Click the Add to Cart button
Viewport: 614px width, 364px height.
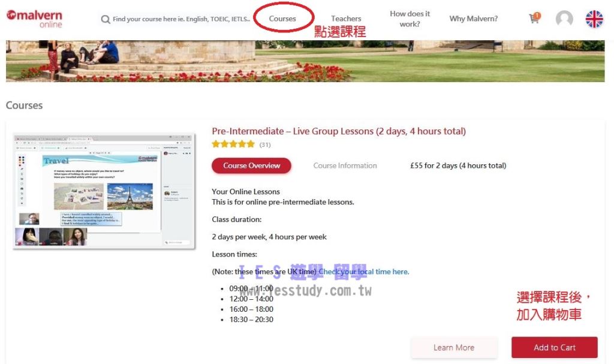(x=555, y=348)
